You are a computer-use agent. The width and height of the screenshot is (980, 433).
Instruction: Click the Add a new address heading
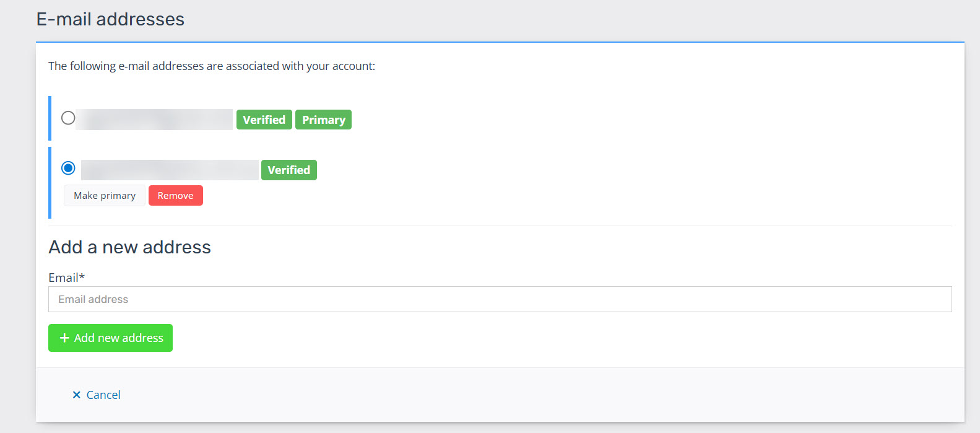tap(129, 247)
